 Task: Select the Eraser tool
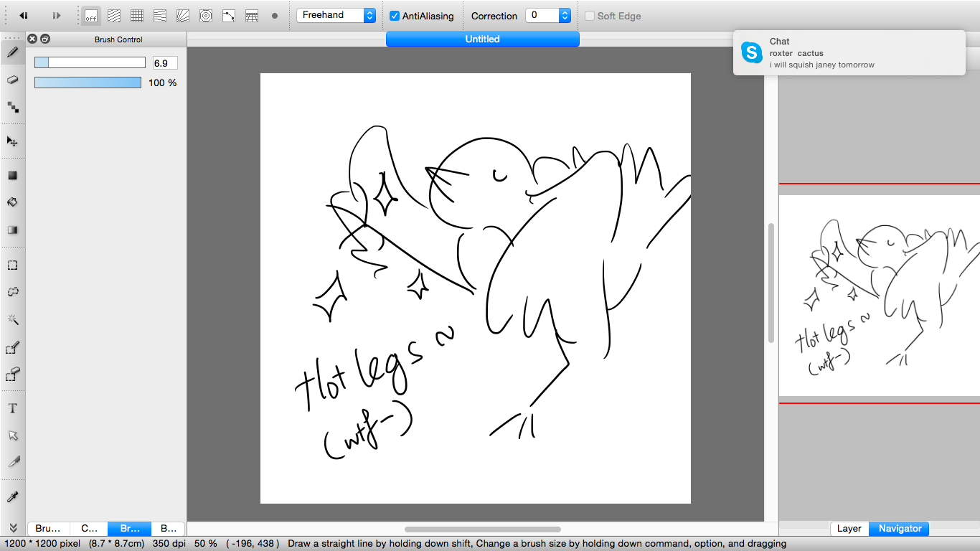click(12, 80)
